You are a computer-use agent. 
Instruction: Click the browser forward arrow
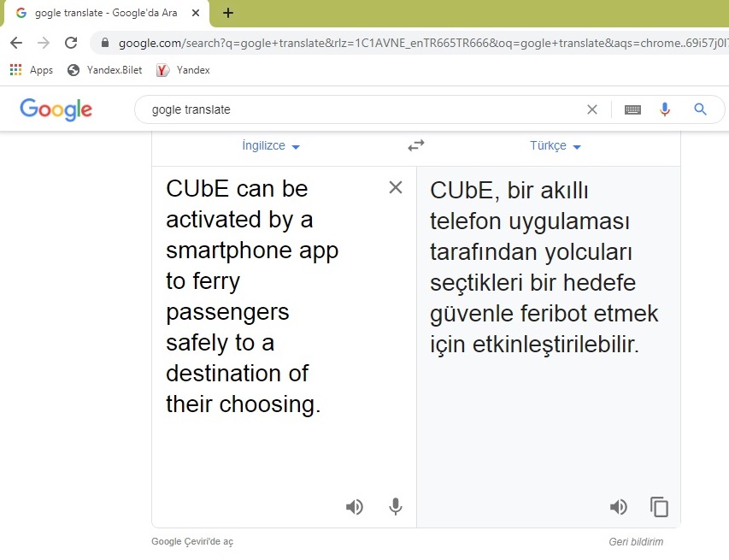tap(44, 44)
